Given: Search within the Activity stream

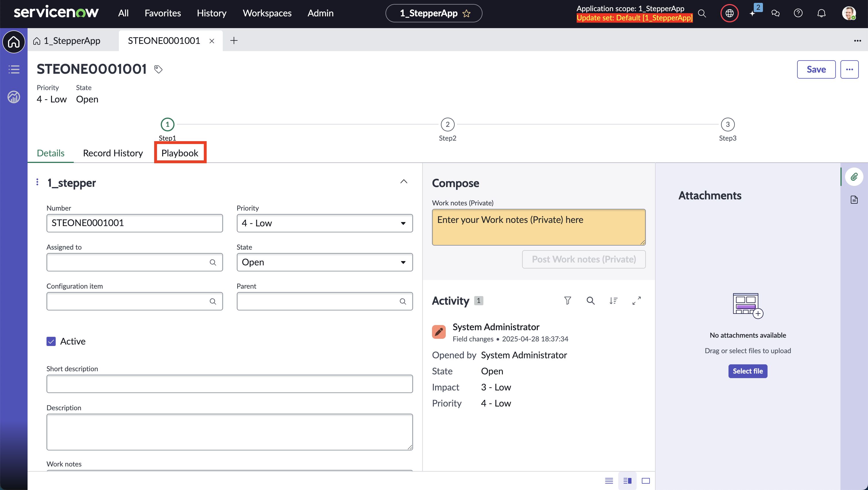Looking at the screenshot, I should 591,300.
